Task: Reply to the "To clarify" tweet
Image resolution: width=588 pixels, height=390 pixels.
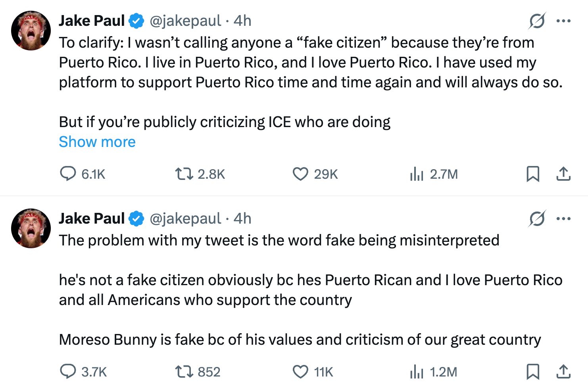Action: [68, 174]
